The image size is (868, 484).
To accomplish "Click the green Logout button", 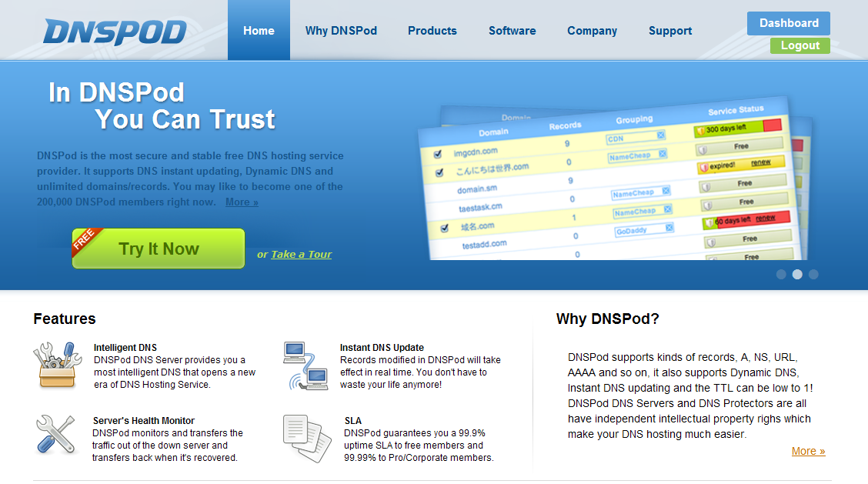I will 800,45.
